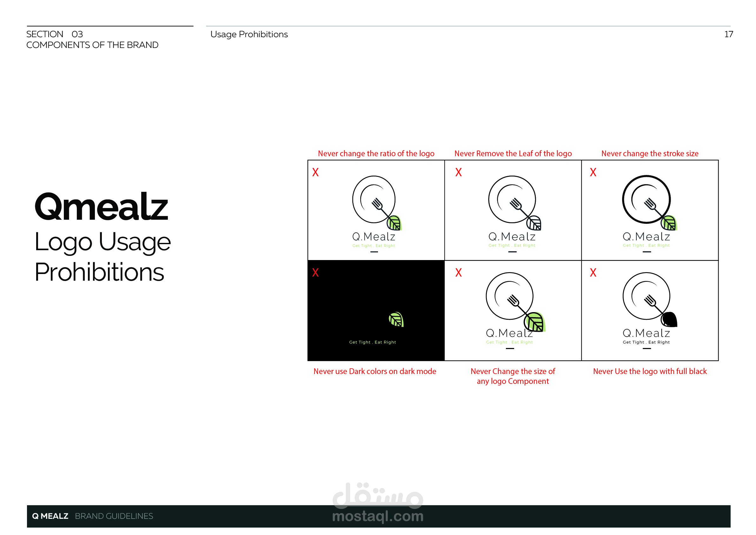Click 'Never change the ratio of the logo' caption
Image resolution: width=756 pixels, height=535 pixels.
pos(376,154)
